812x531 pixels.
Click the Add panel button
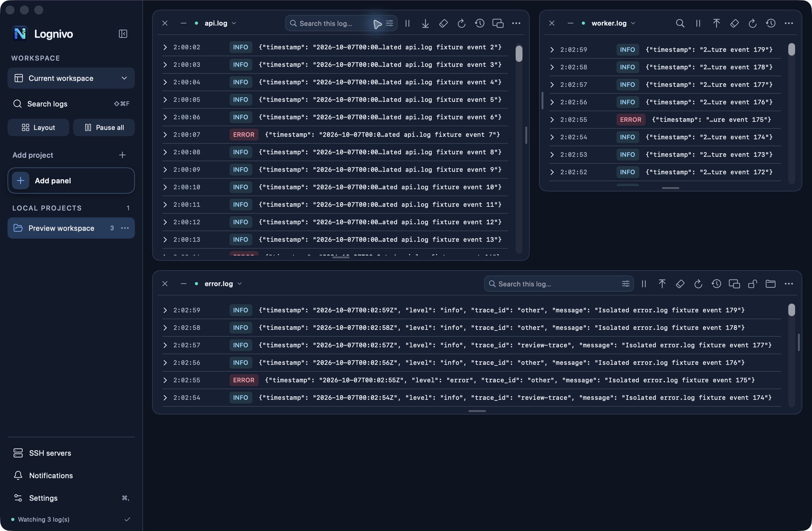(71, 181)
